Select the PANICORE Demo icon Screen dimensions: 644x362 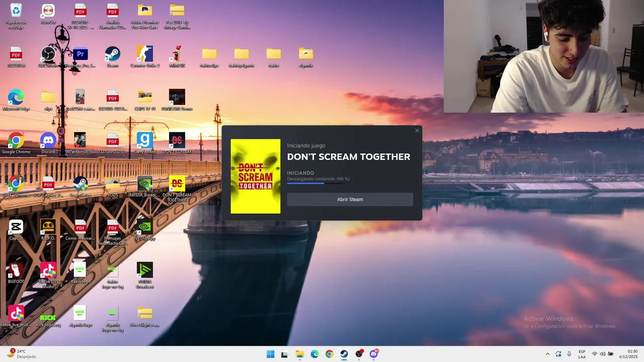click(177, 101)
